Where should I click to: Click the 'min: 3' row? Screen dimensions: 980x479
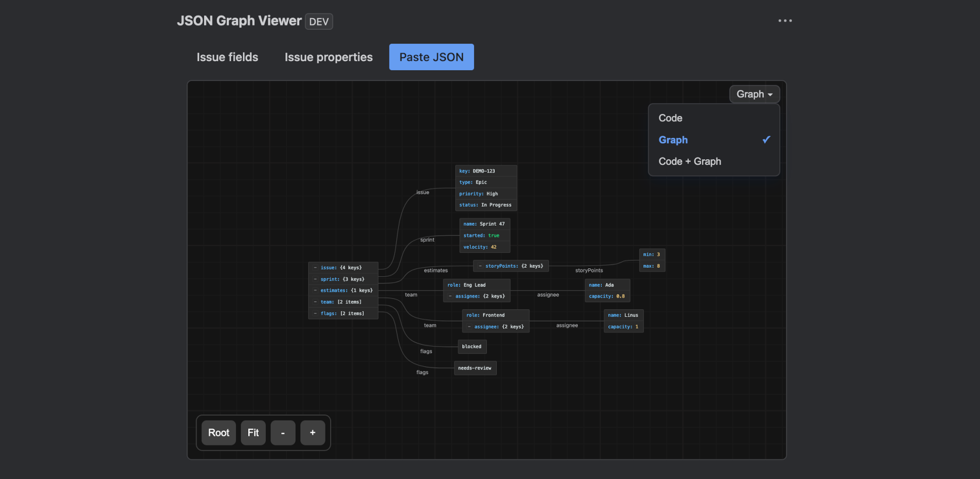tap(652, 254)
